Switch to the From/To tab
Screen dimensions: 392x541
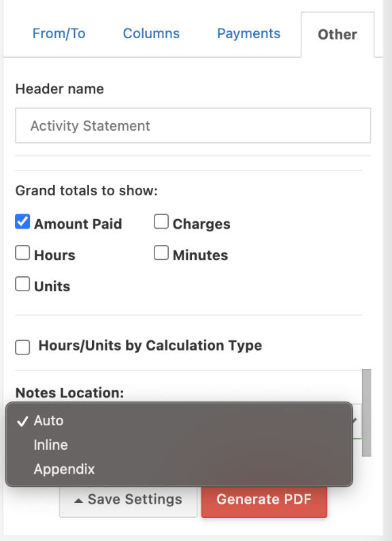(59, 33)
